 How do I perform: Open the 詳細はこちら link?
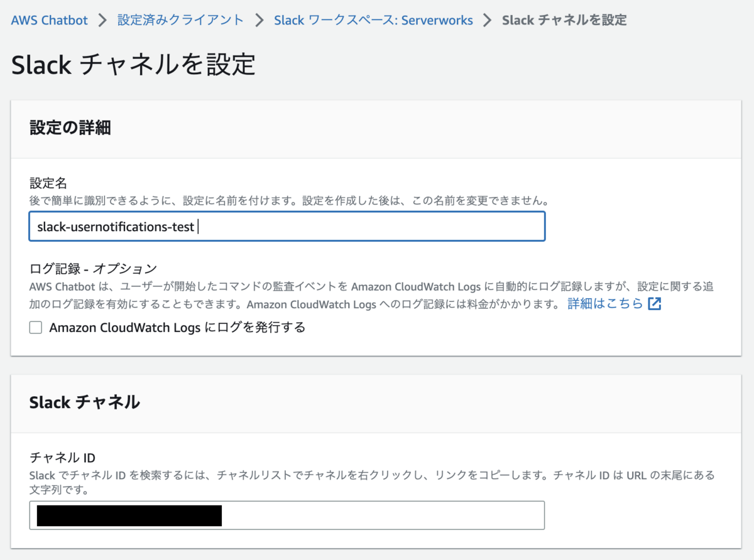click(606, 304)
